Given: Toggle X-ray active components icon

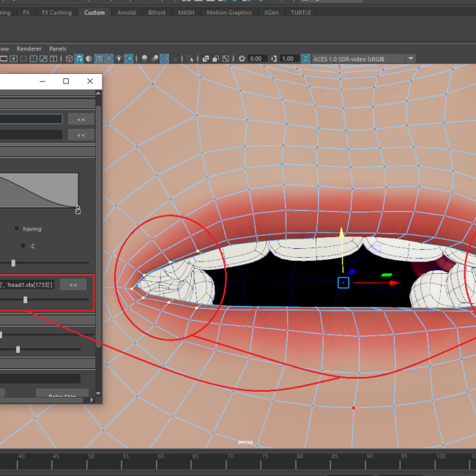Looking at the screenshot, I should coord(215,59).
